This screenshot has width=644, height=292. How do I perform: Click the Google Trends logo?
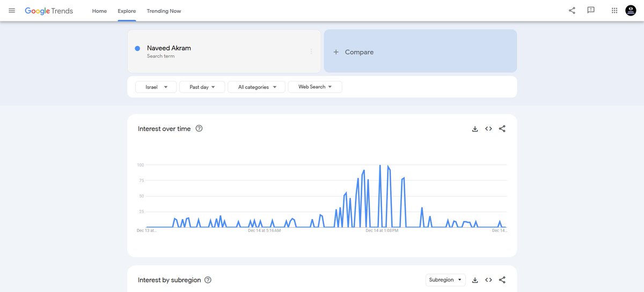point(49,11)
